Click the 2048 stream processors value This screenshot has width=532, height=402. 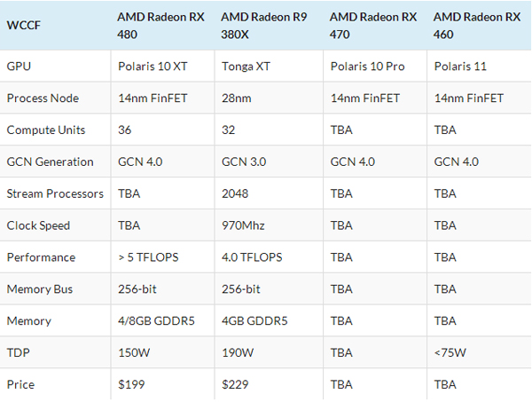[x=234, y=193]
